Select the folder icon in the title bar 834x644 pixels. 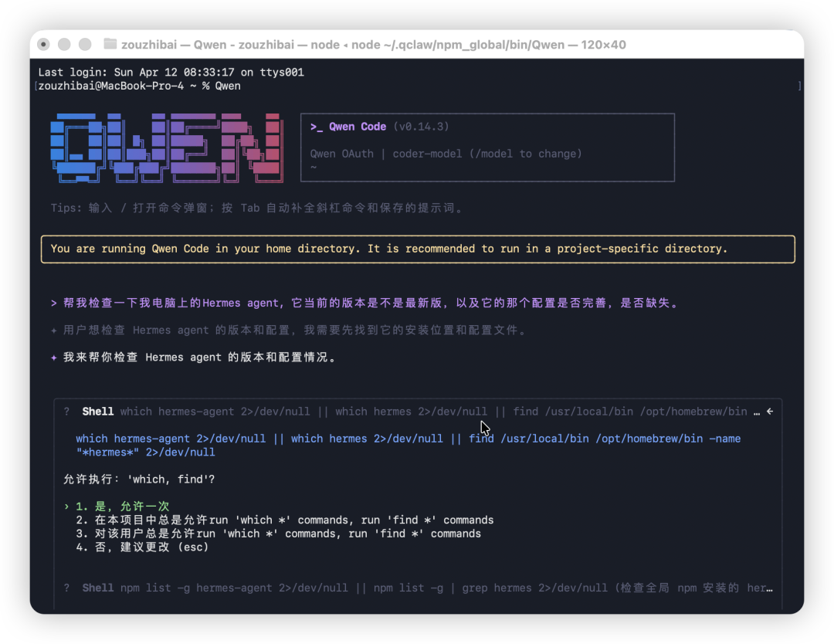[110, 44]
